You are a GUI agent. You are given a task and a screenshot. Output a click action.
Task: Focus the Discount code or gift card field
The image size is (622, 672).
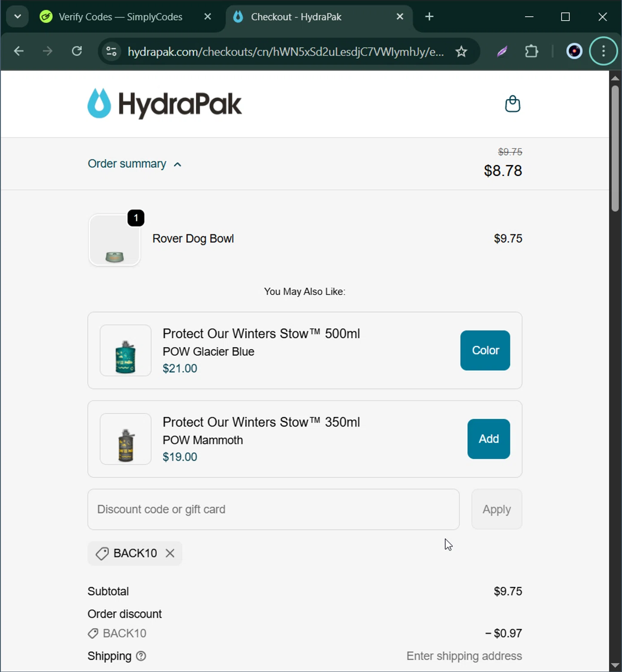(x=273, y=509)
